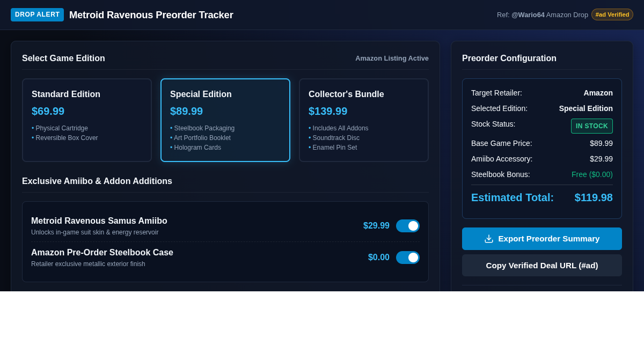Click the Amiibo Accessory $29.99 value
Screen dimensions: 644x338
[x=601, y=159]
